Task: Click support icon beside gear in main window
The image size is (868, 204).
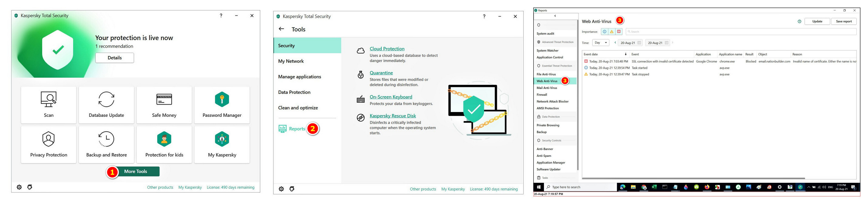Action: (x=30, y=187)
